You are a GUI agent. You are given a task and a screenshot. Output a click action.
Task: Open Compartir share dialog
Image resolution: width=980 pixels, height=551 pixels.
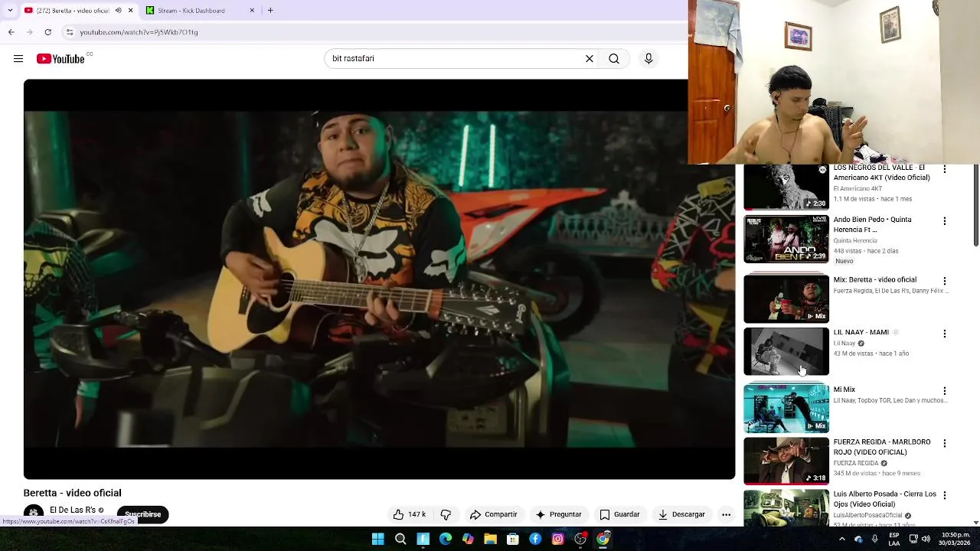click(493, 514)
